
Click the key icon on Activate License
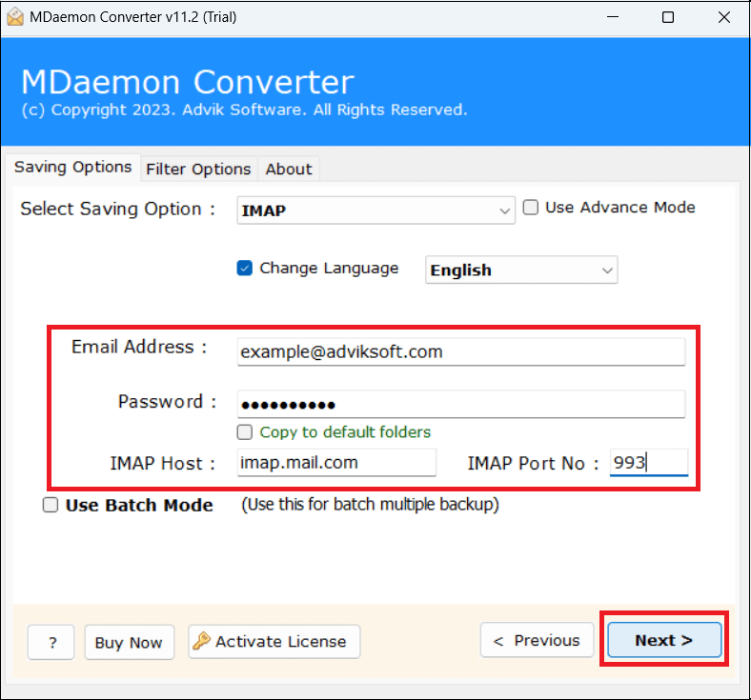(202, 640)
